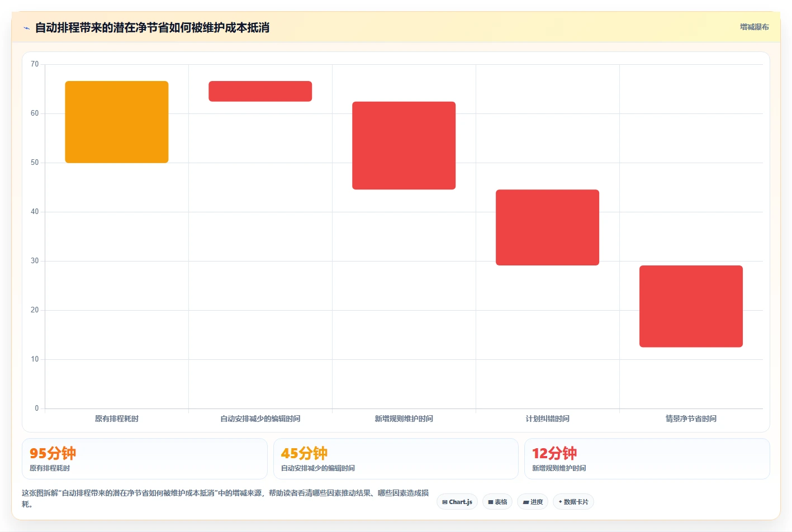Image resolution: width=792 pixels, height=532 pixels.
Task: Click the y-axis label 70
Action: [x=35, y=64]
